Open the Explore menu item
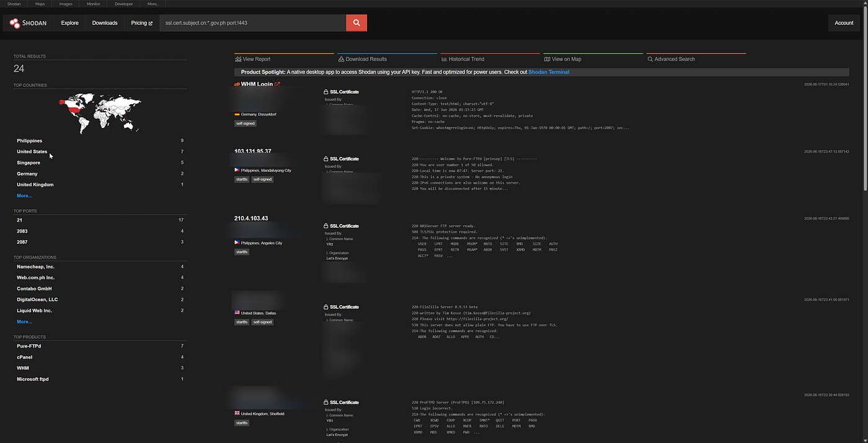 point(70,23)
